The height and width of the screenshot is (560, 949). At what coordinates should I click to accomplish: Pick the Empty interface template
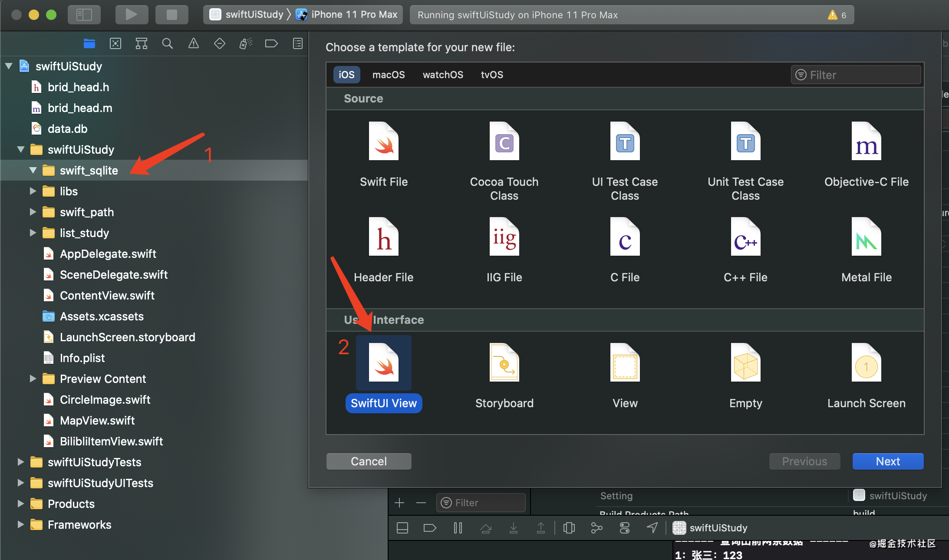(x=745, y=376)
